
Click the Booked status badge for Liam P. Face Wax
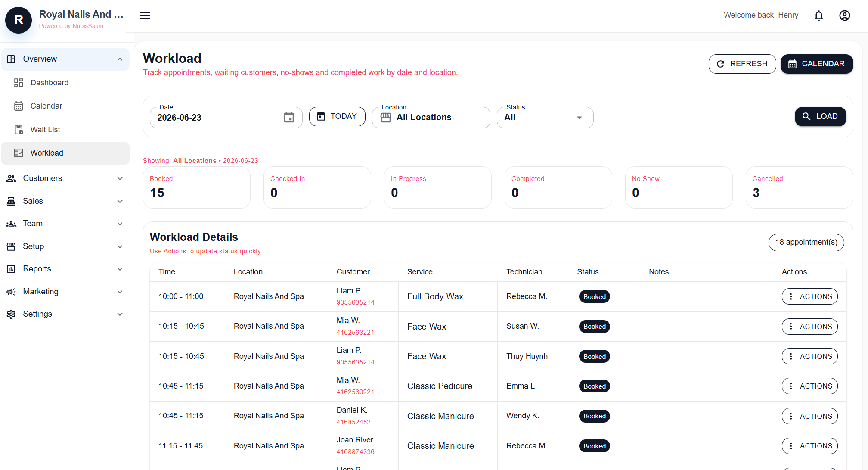click(594, 356)
